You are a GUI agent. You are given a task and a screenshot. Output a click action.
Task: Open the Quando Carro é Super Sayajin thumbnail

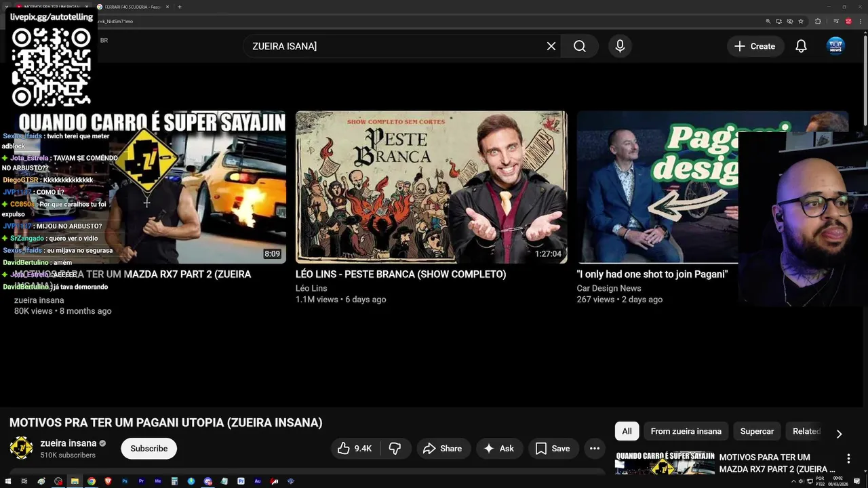click(150, 187)
